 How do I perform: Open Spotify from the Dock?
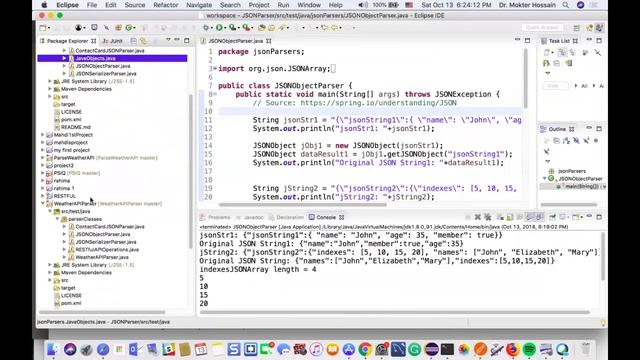click(529, 349)
